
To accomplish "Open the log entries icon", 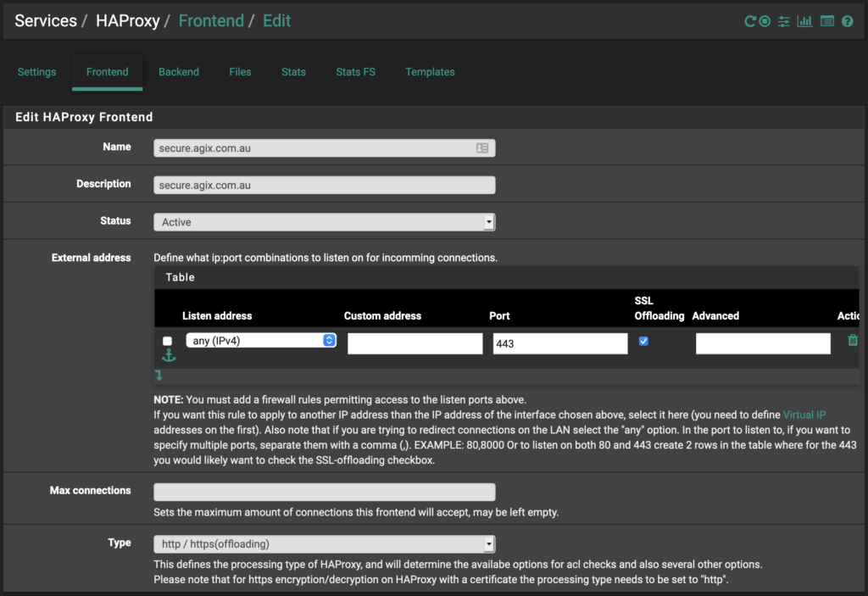I will (826, 21).
